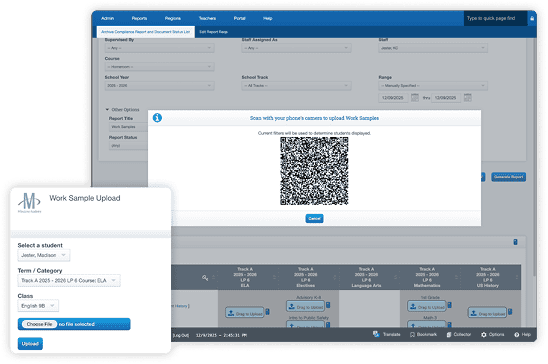
Task: Open the Admin menu
Action: point(107,18)
